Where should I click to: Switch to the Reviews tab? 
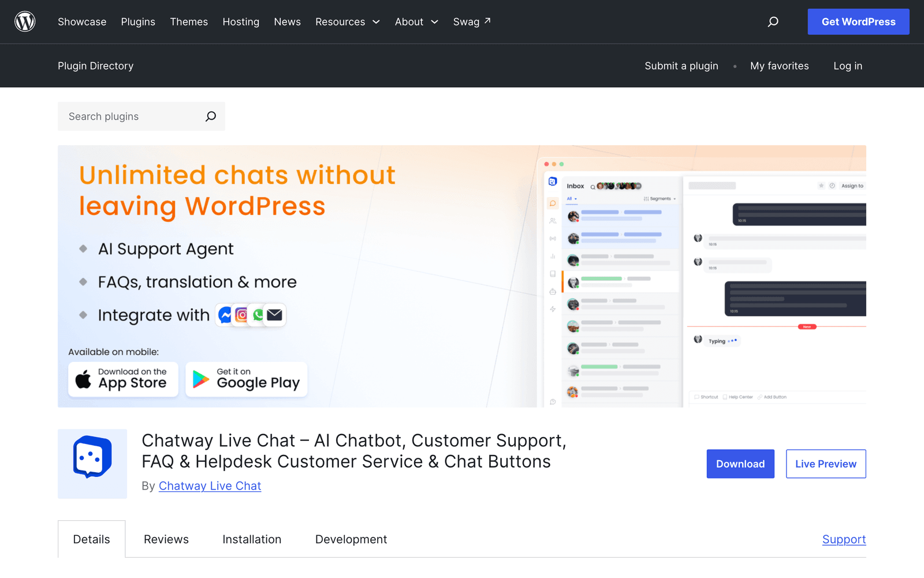(x=166, y=539)
